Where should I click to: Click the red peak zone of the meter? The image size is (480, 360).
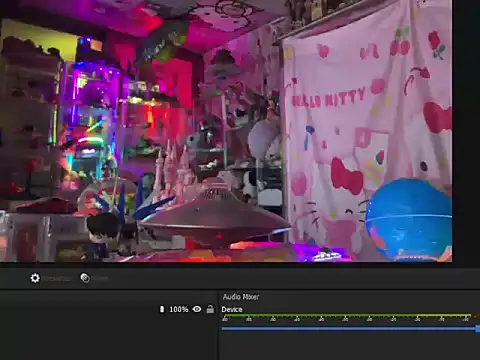476,315
